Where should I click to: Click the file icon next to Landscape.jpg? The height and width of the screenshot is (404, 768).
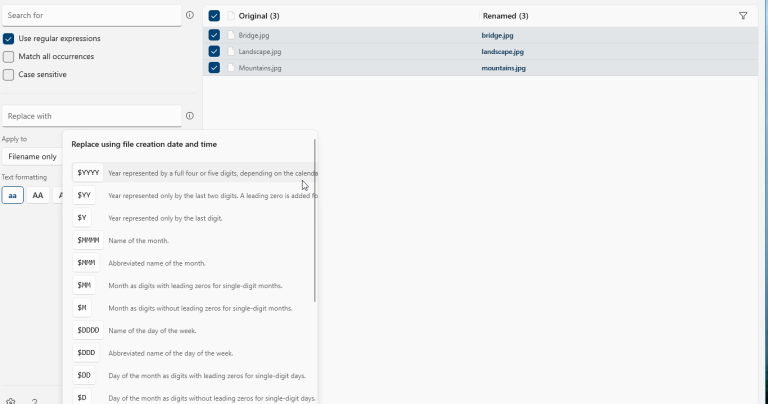point(231,51)
